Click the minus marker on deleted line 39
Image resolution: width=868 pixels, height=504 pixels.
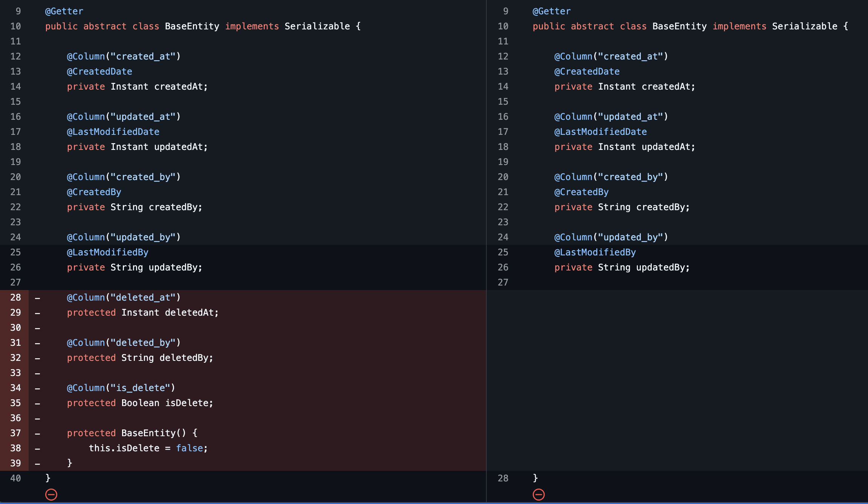(x=38, y=464)
